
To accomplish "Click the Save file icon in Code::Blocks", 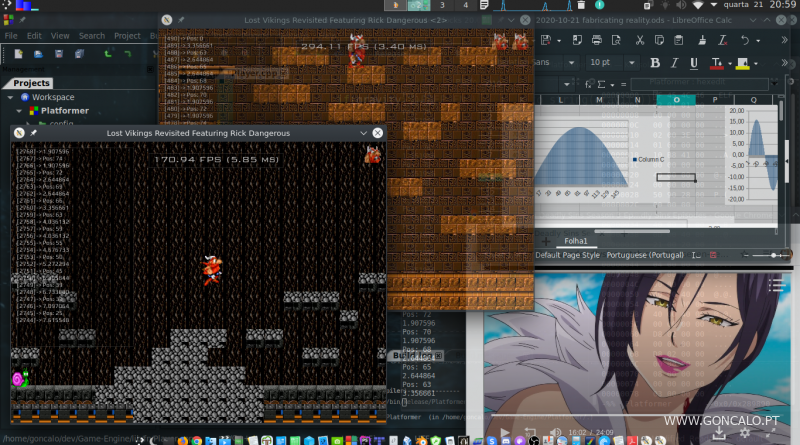I will 59,54.
